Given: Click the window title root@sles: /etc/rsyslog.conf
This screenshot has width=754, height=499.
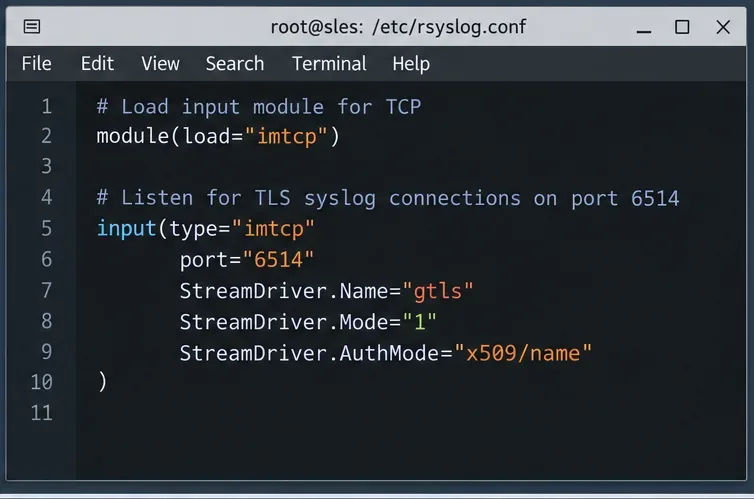Looking at the screenshot, I should (x=398, y=27).
